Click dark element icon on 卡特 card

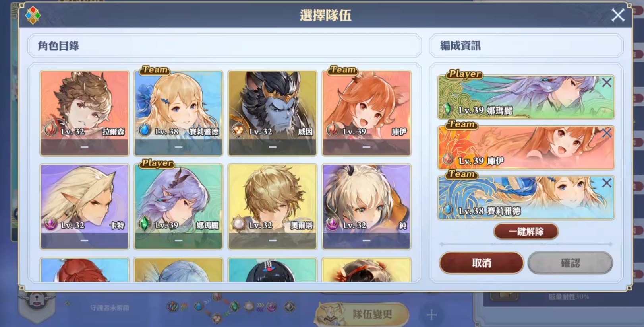pos(50,224)
